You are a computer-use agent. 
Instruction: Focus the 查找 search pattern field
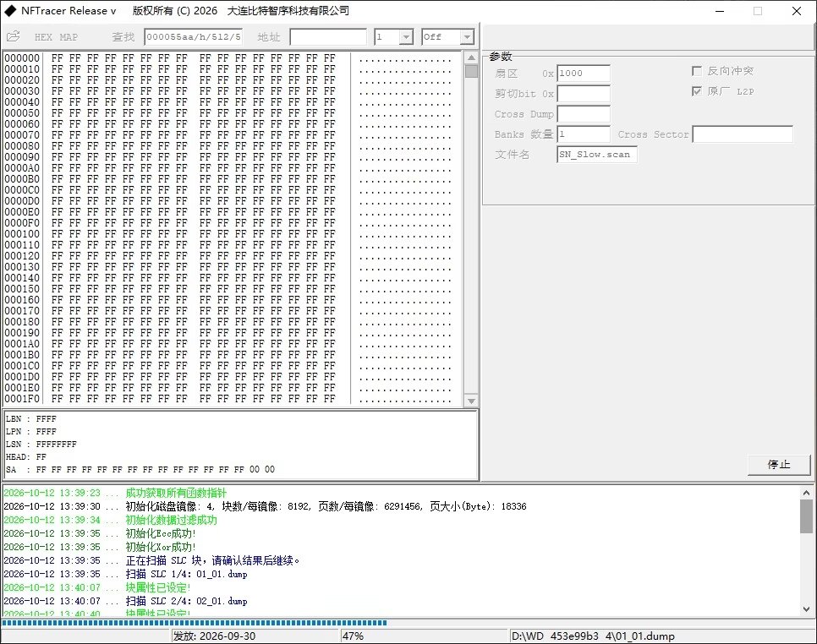tap(194, 37)
